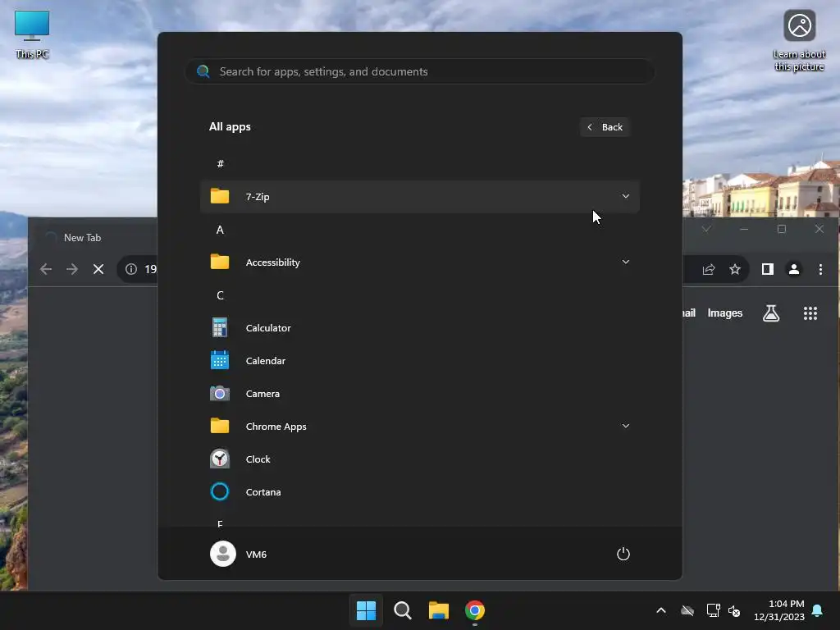Open the clock showing 1:04 PM
Screen dimensions: 840x630
[779, 610]
